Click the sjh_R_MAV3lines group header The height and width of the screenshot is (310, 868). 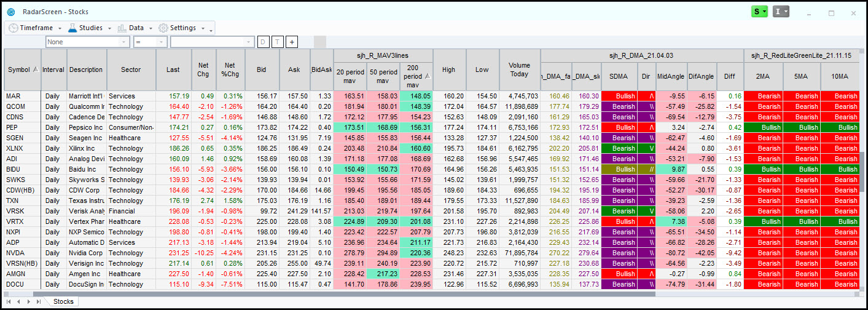[x=383, y=55]
